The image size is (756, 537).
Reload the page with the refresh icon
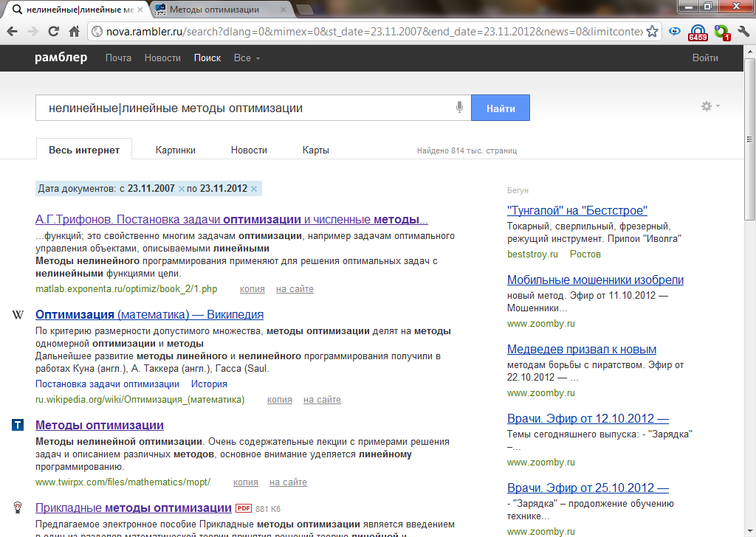point(53,31)
